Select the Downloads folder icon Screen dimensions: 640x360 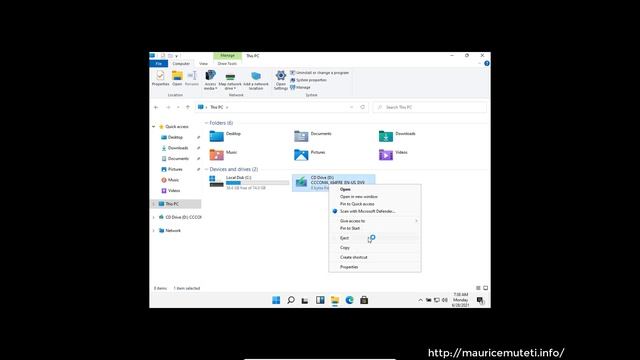(x=386, y=136)
